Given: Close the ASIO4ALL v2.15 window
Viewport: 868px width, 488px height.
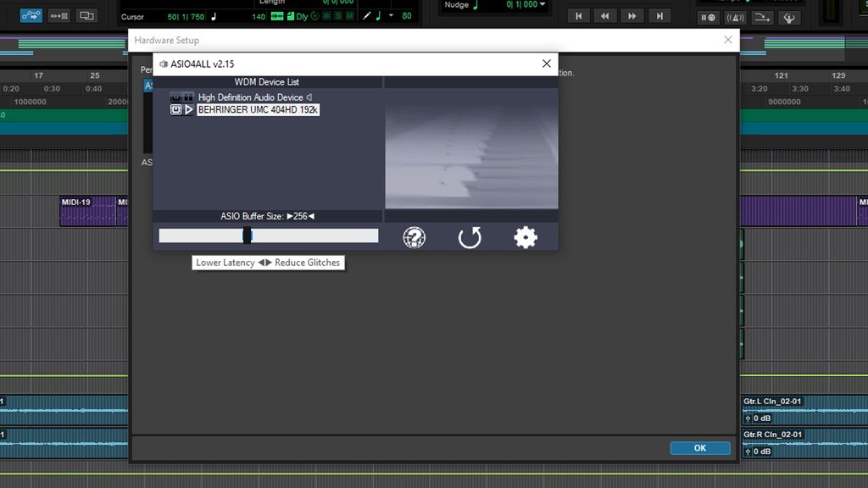Looking at the screenshot, I should [547, 64].
